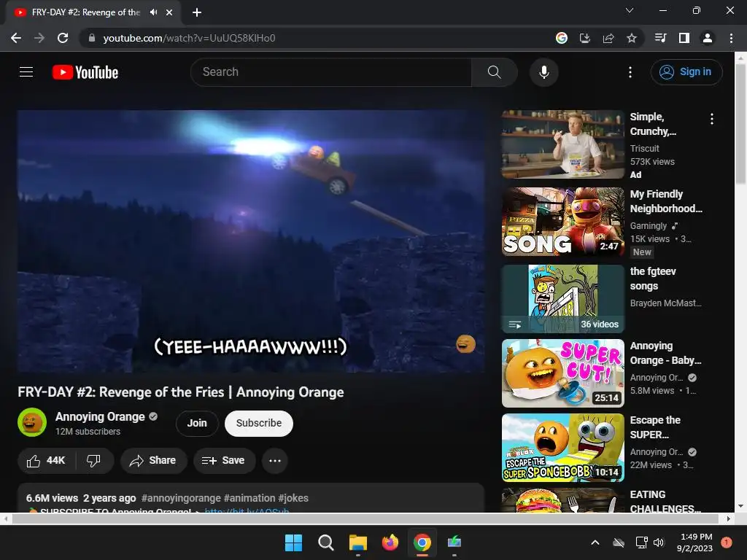Type in the YouTube Search field
Viewport: 747px width, 560px height.
pyautogui.click(x=331, y=72)
